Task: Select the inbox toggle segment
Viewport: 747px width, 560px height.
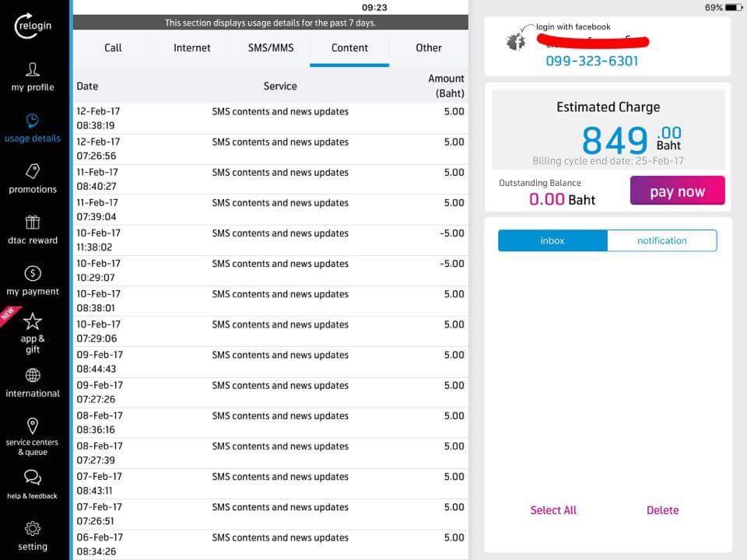Action: (x=552, y=241)
